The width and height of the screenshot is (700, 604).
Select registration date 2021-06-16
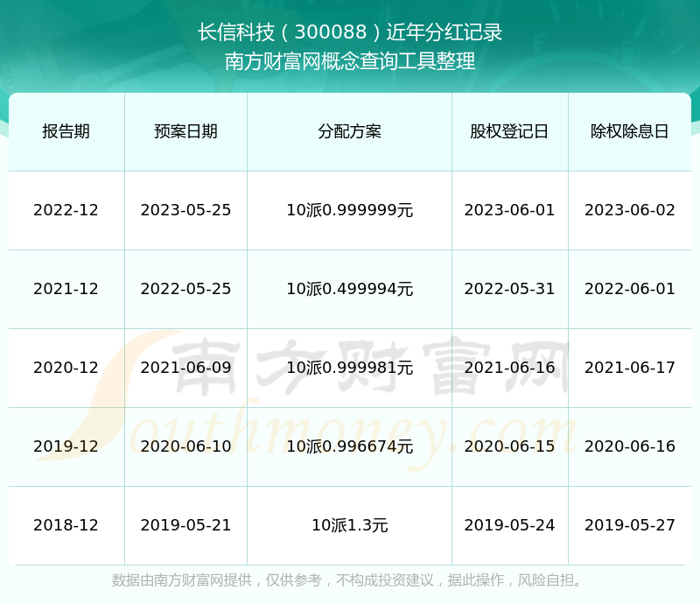coord(509,368)
